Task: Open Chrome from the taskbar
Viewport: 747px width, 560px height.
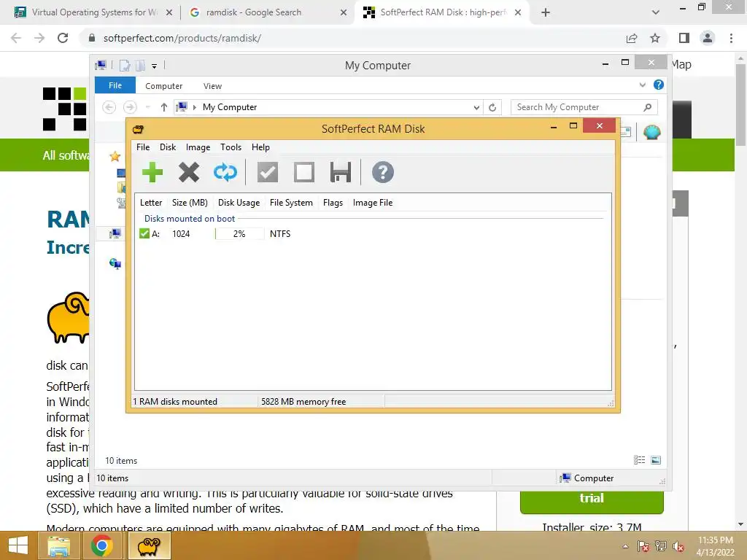Action: (101, 545)
